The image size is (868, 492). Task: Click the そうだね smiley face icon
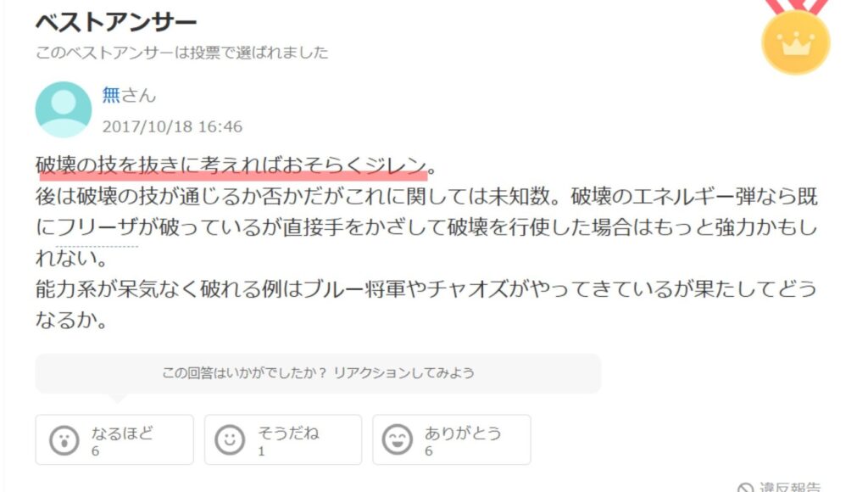coord(230,440)
